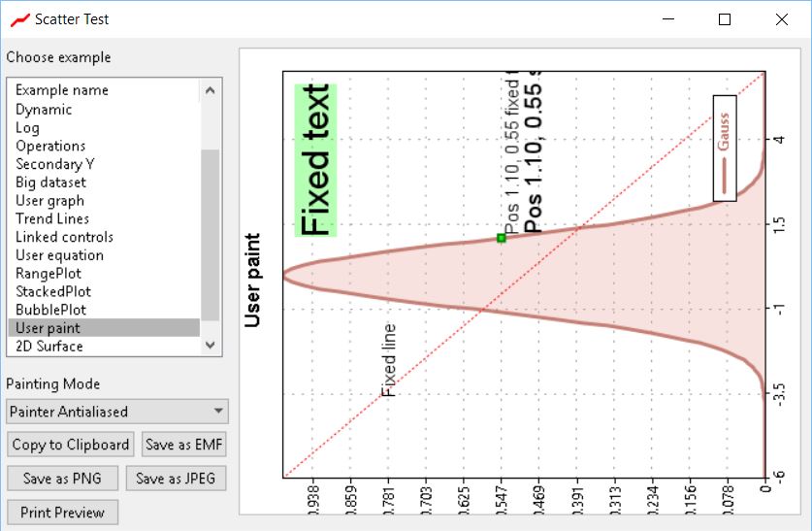Export chart with Save as JPEG
The image size is (812, 531).
pyautogui.click(x=176, y=479)
